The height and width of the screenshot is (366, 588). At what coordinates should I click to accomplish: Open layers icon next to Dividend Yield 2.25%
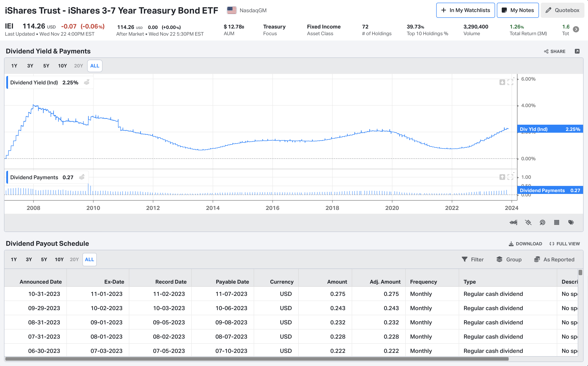pyautogui.click(x=86, y=82)
